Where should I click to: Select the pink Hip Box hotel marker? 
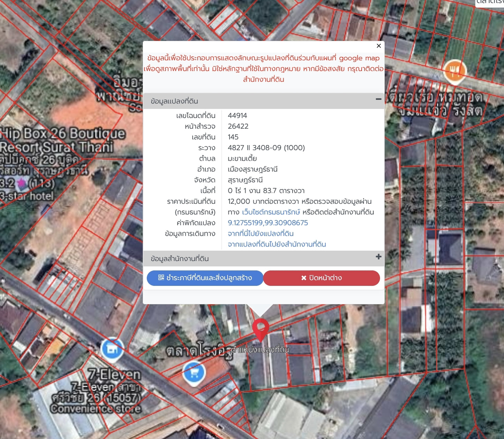point(22,183)
